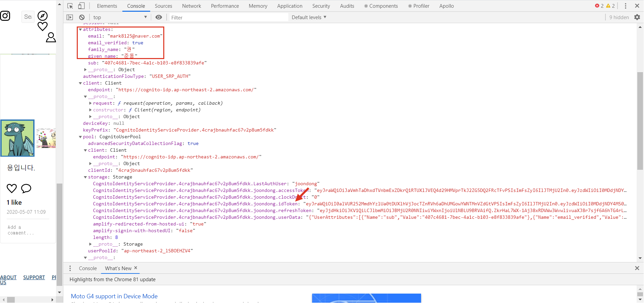Screen dimensions: 644x303
Task: Open the Audits tab
Action: pyautogui.click(x=347, y=6)
